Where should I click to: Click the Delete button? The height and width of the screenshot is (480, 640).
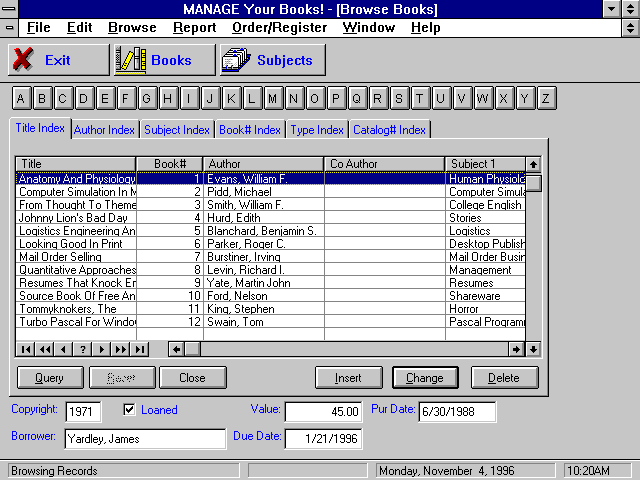point(504,378)
